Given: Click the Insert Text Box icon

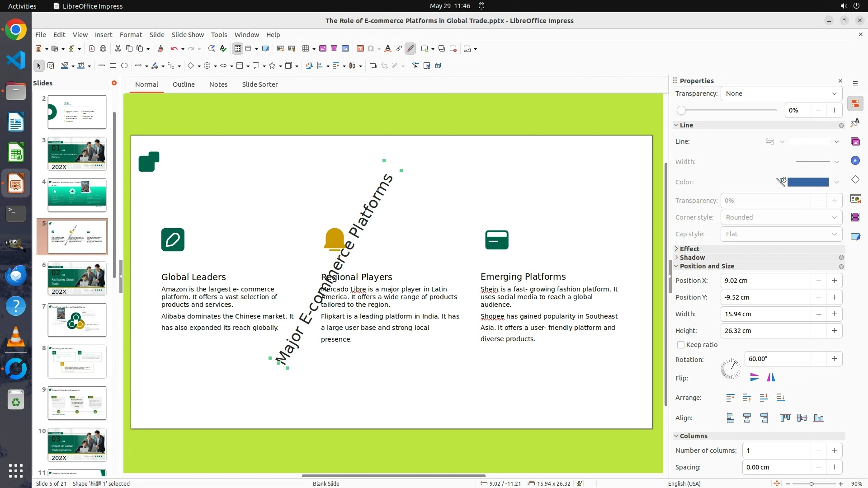Looking at the screenshot, I should pyautogui.click(x=360, y=49).
